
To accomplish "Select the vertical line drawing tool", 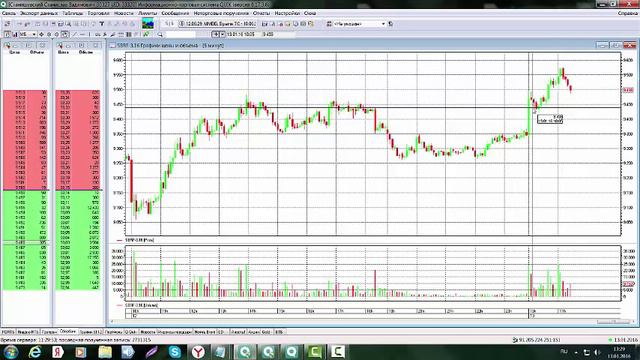I will pos(89,35).
